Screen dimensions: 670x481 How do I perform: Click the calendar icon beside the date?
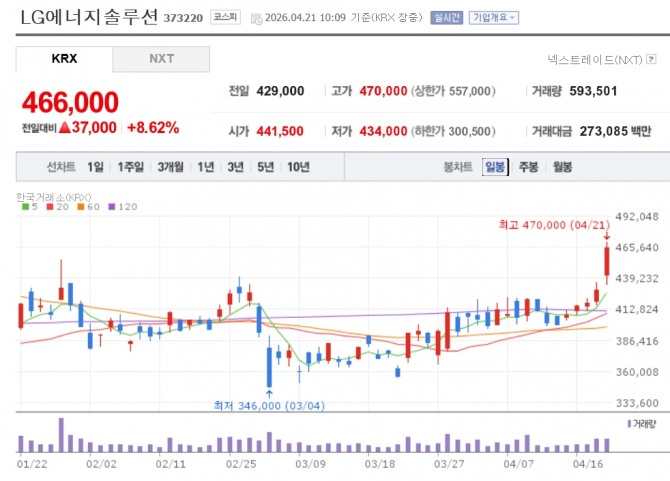click(256, 19)
